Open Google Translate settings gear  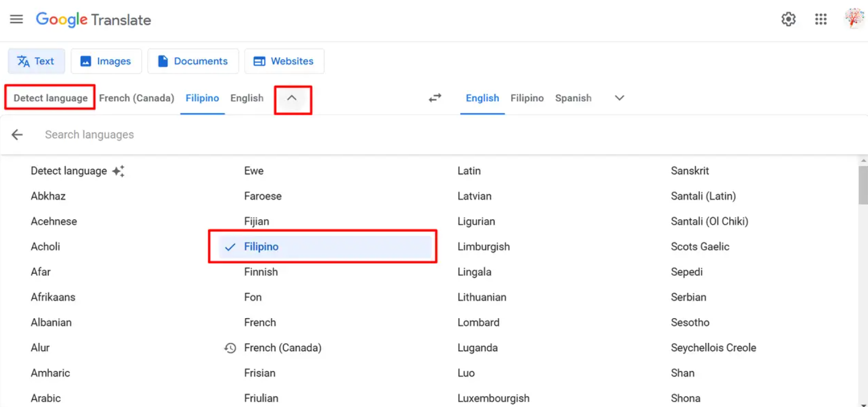788,19
